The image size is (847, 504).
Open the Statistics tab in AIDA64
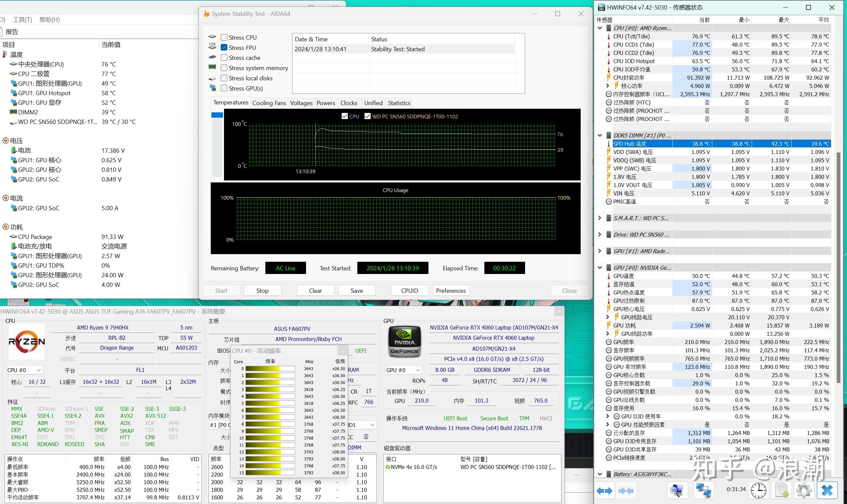(399, 103)
